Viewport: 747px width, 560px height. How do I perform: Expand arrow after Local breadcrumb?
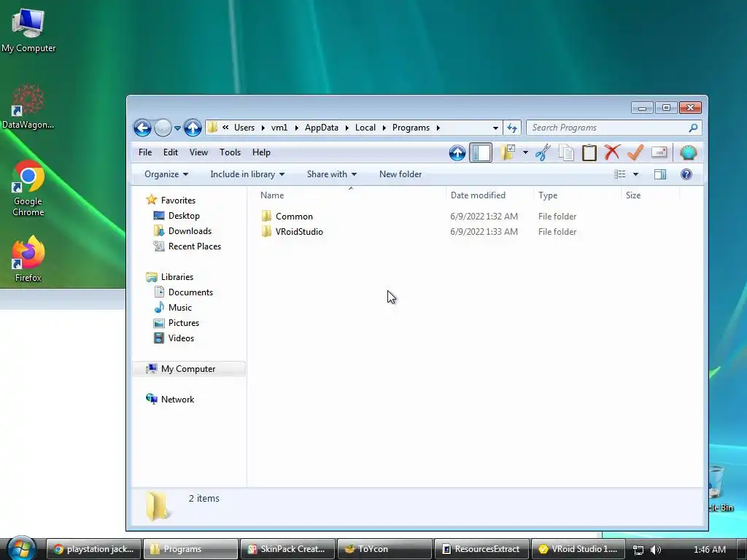(x=384, y=128)
